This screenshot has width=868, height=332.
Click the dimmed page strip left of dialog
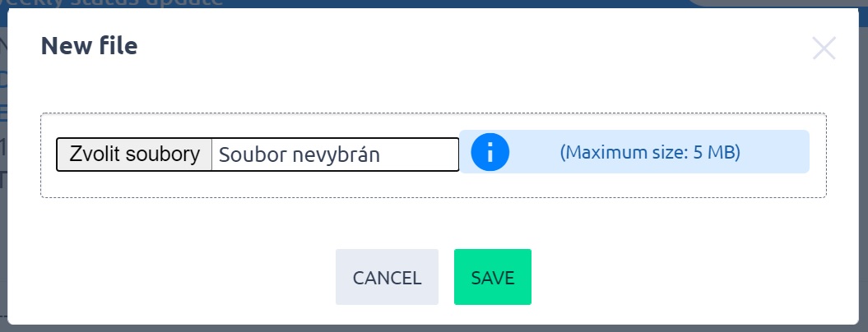[x=3, y=205]
